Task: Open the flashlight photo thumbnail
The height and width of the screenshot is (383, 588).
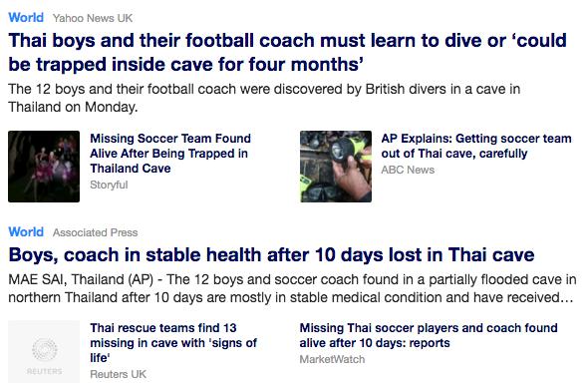Action: coord(336,167)
